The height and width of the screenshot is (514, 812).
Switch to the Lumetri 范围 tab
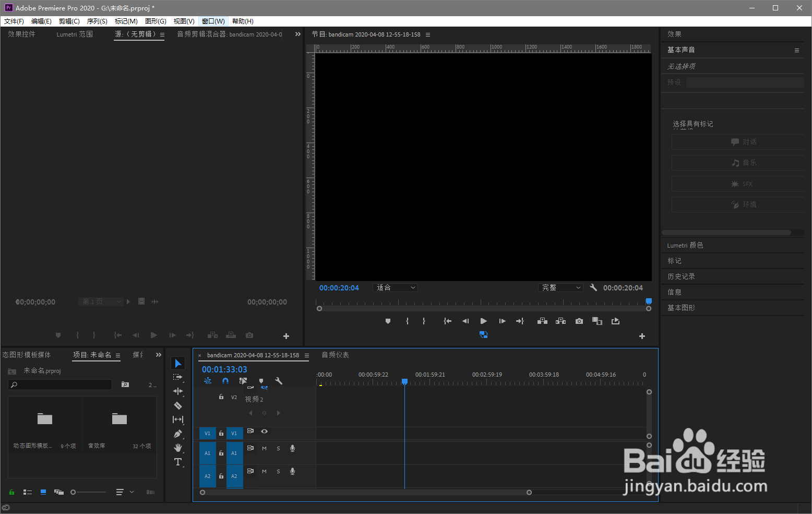pos(75,34)
